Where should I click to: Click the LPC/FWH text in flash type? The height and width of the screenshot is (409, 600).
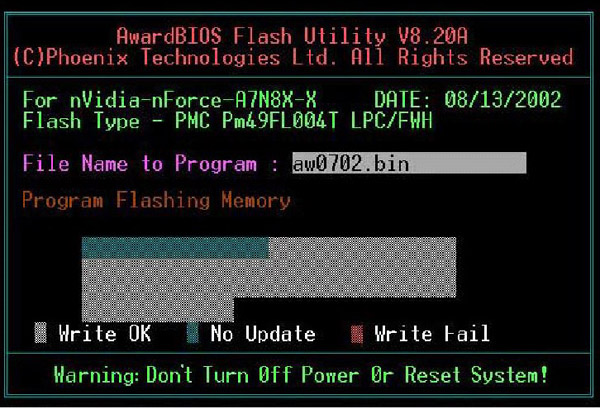coord(392,121)
